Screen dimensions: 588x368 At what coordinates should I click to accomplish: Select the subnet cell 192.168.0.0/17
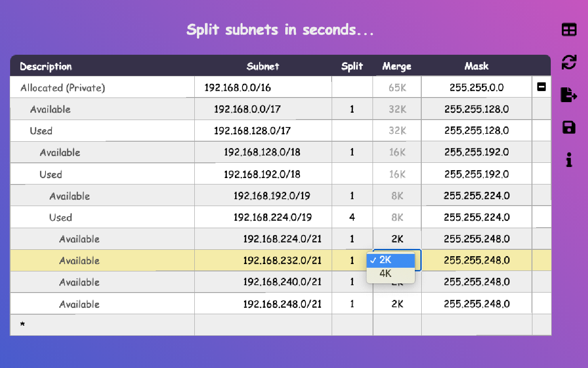pos(263,109)
